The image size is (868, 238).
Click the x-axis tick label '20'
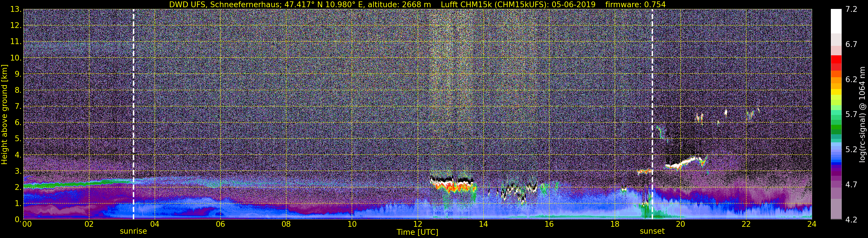[680, 224]
